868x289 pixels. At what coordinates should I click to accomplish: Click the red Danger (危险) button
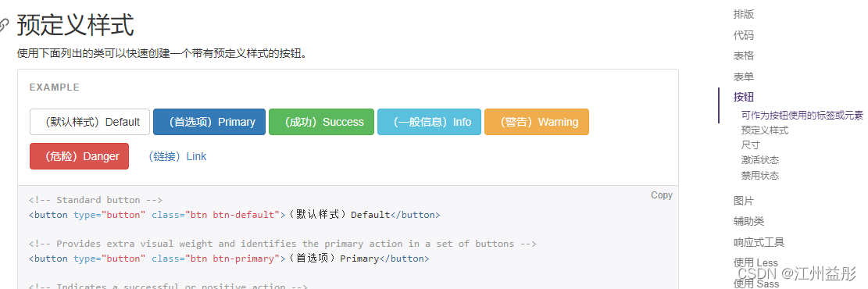tap(79, 156)
